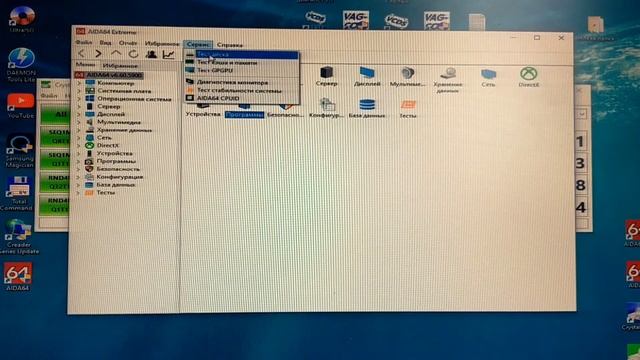Select Безопасность item in main pane

(285, 115)
